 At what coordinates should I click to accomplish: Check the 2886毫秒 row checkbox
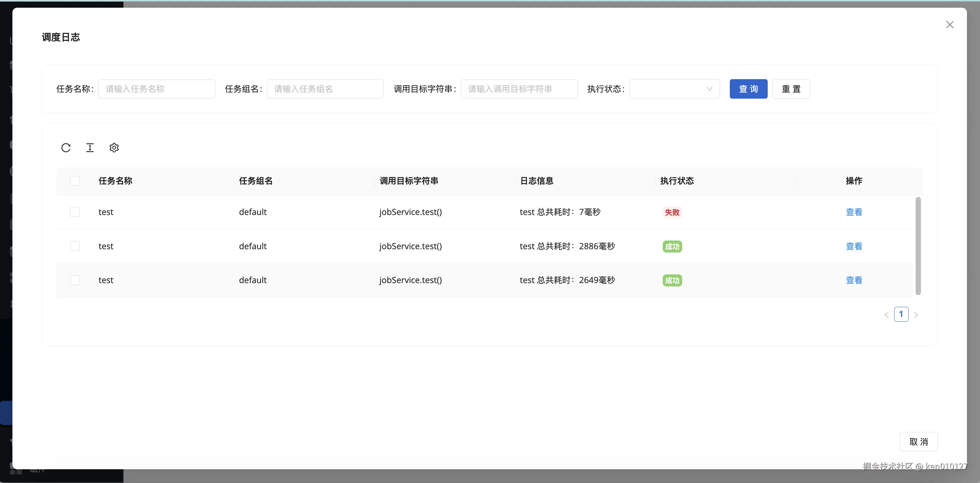click(x=75, y=246)
